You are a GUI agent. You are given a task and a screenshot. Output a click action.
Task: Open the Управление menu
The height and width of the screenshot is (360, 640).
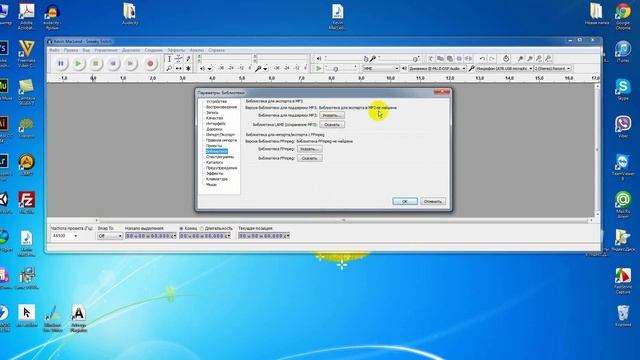106,50
